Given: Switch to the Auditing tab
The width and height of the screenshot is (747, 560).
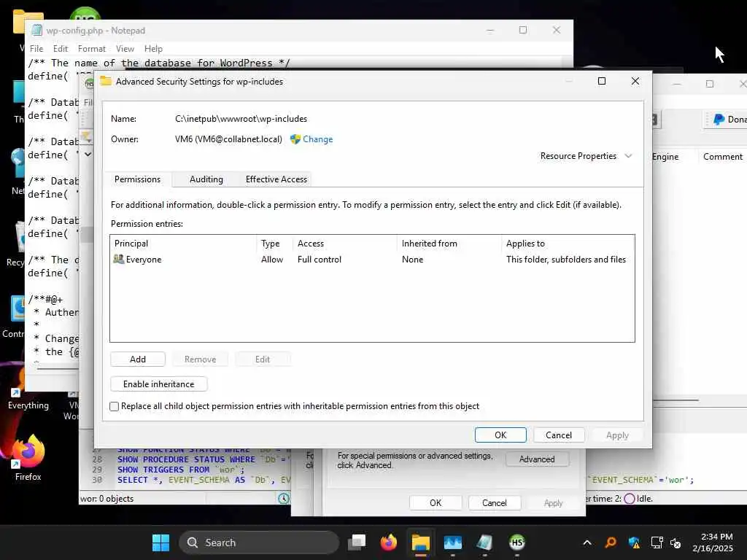Looking at the screenshot, I should tap(206, 179).
